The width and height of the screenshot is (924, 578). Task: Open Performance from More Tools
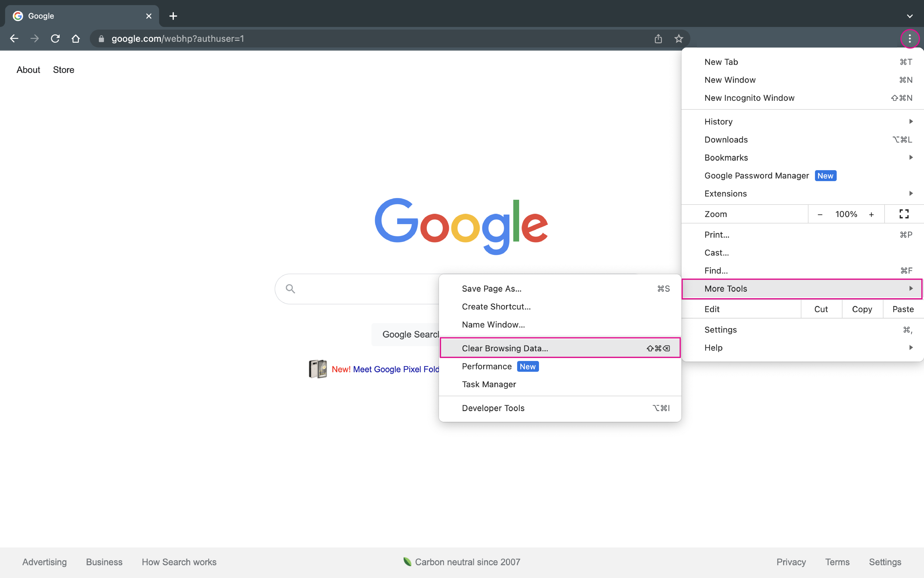point(560,366)
